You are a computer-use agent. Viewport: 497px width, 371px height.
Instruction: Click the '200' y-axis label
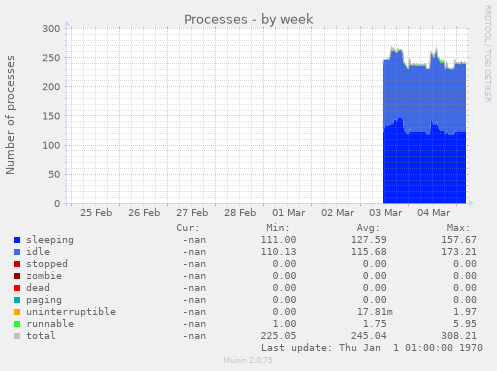(x=51, y=87)
